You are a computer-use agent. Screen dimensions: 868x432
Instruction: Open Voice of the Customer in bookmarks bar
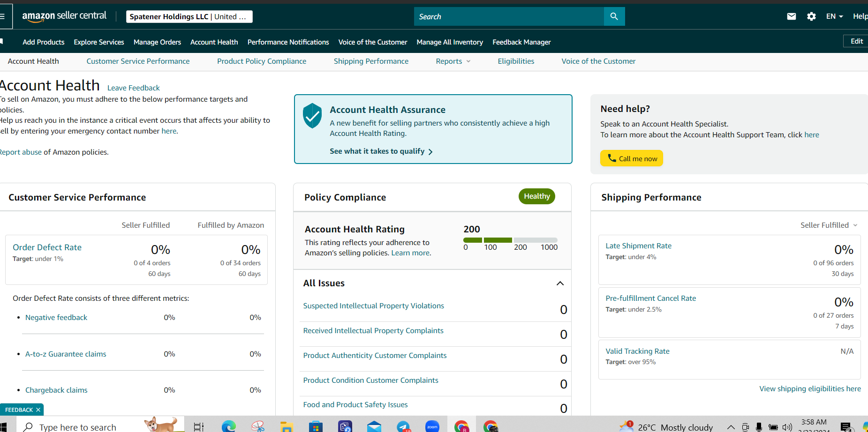(x=373, y=42)
